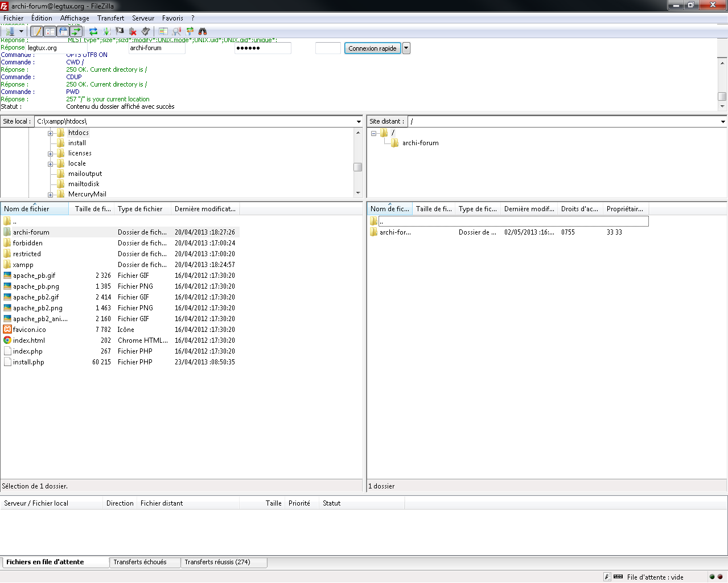The height and width of the screenshot is (583, 728).
Task: Click the synchronized browsing icon
Action: tap(190, 31)
